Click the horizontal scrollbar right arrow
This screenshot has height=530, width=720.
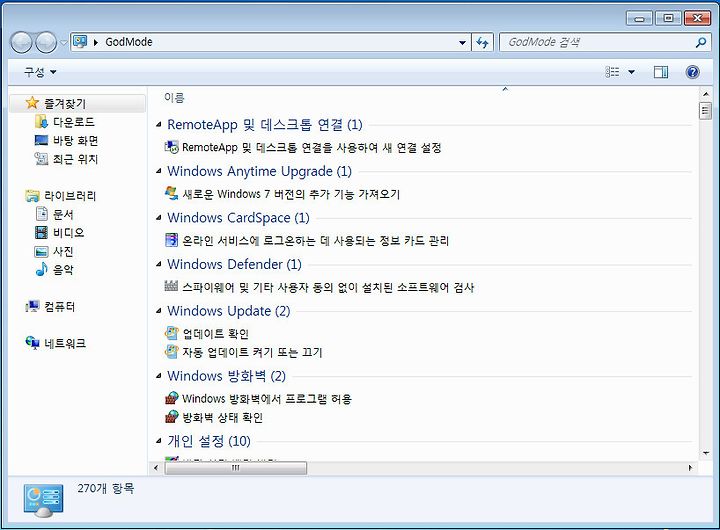pyautogui.click(x=690, y=468)
